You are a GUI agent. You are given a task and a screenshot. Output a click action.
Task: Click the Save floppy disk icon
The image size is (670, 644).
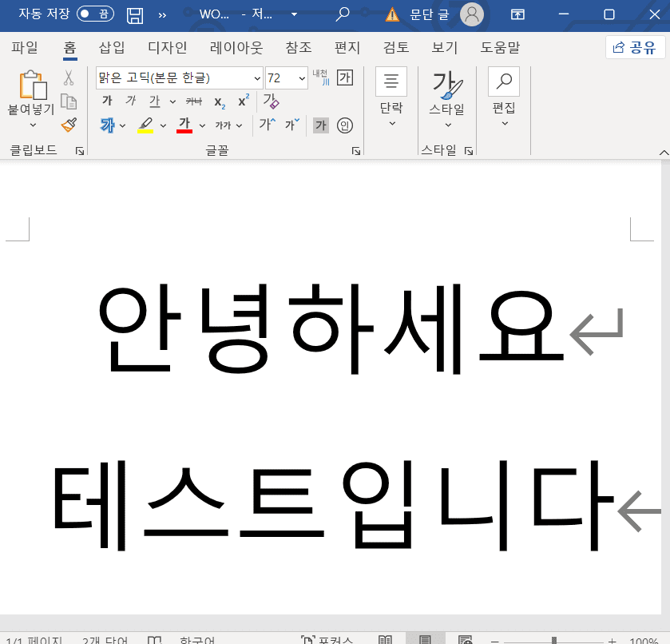(x=135, y=14)
